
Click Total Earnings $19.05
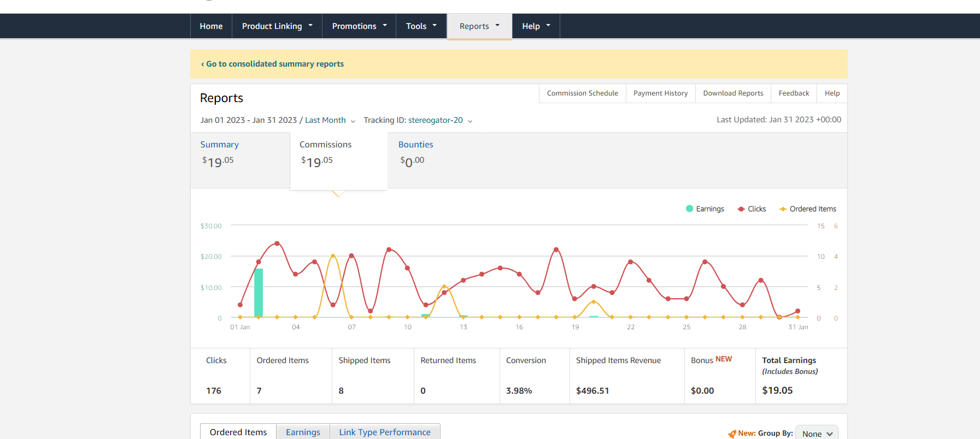(777, 390)
